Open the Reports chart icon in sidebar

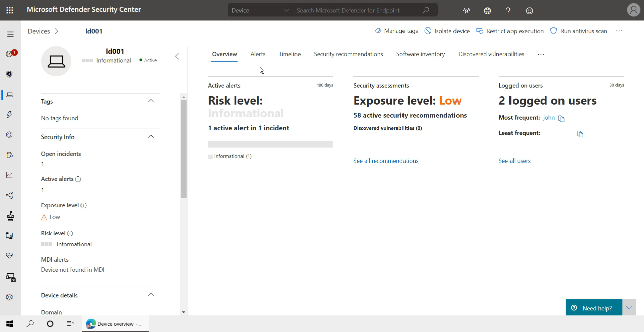click(9, 175)
